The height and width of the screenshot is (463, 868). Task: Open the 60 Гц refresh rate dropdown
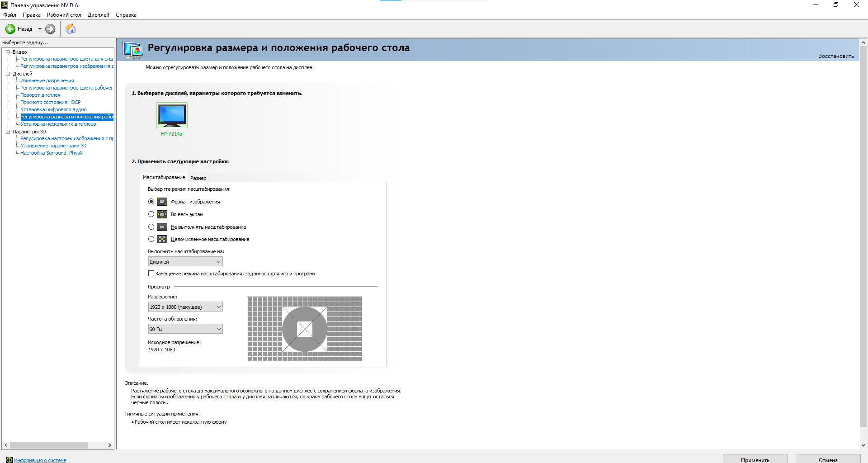pos(185,329)
